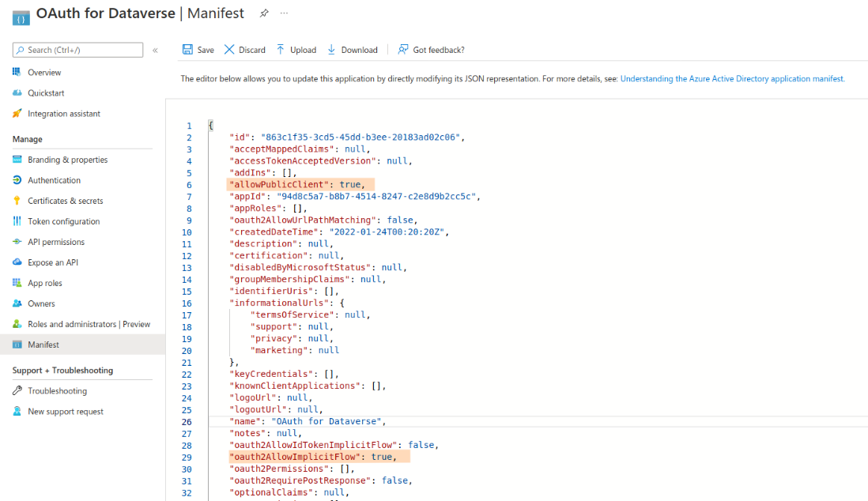Click the Overview grid icon
The image size is (868, 501).
tap(17, 73)
